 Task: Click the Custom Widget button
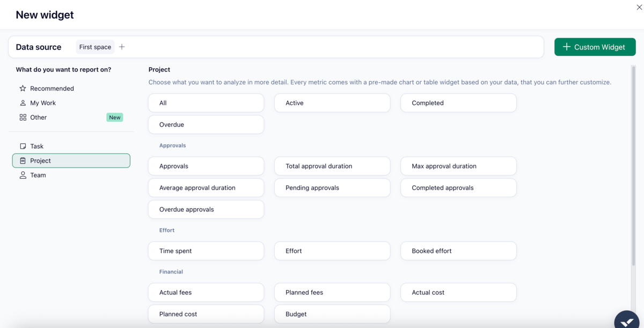[x=595, y=47]
